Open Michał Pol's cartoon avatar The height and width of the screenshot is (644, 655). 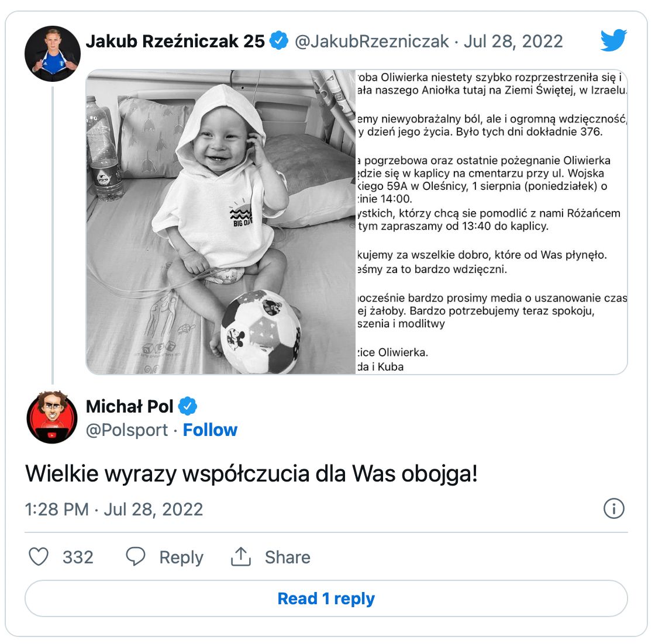coord(52,417)
